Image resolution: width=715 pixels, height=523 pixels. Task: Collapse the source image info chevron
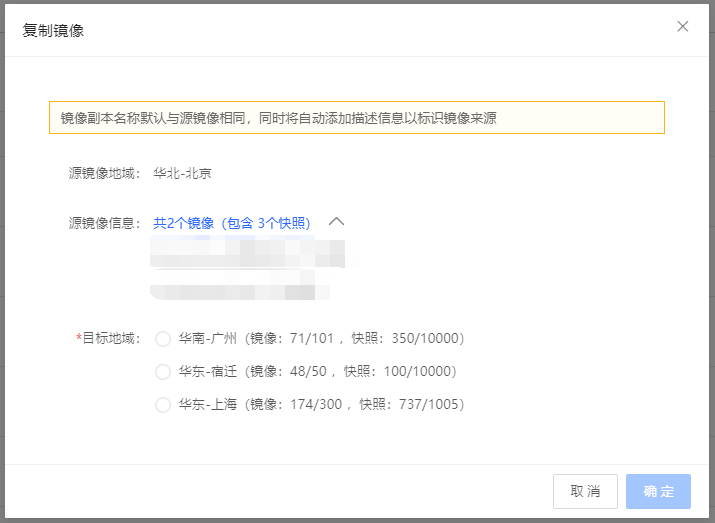point(336,222)
